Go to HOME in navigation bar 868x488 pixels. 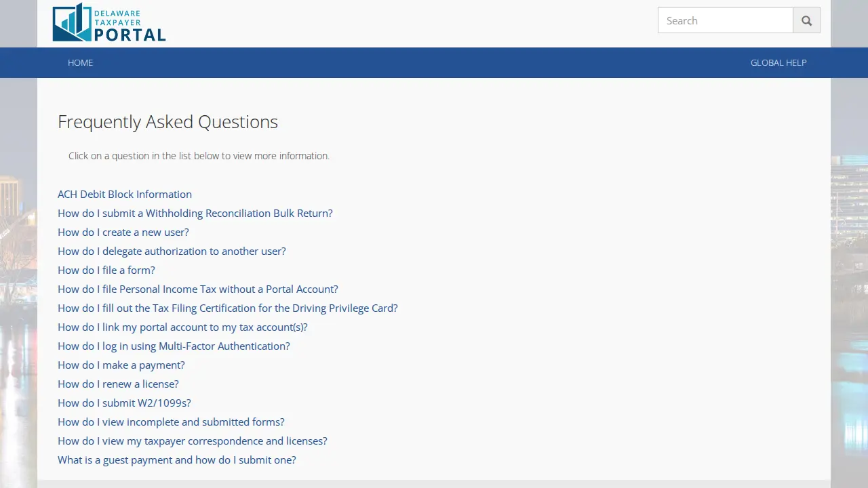pyautogui.click(x=81, y=62)
